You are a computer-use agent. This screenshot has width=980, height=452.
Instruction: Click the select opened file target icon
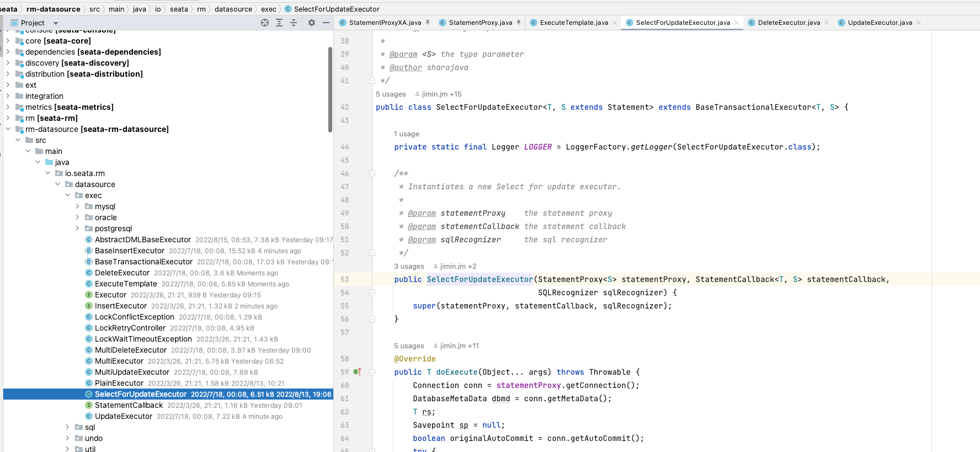(x=265, y=23)
